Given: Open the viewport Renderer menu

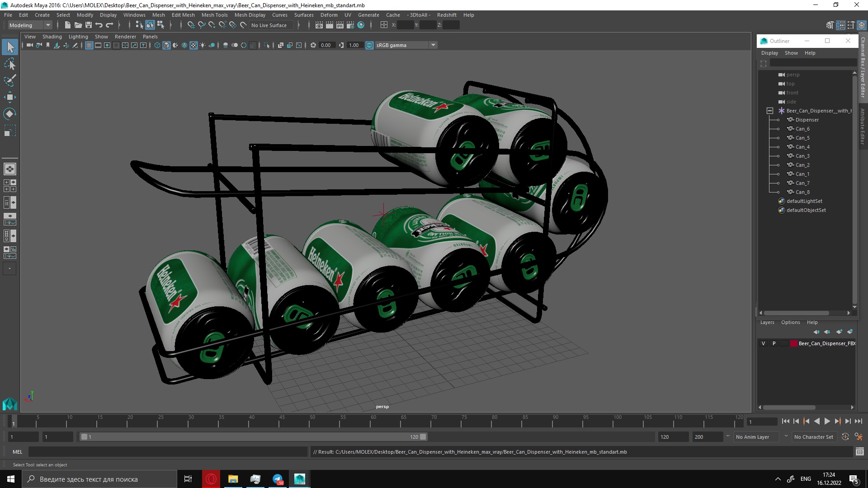Looking at the screenshot, I should tap(125, 37).
